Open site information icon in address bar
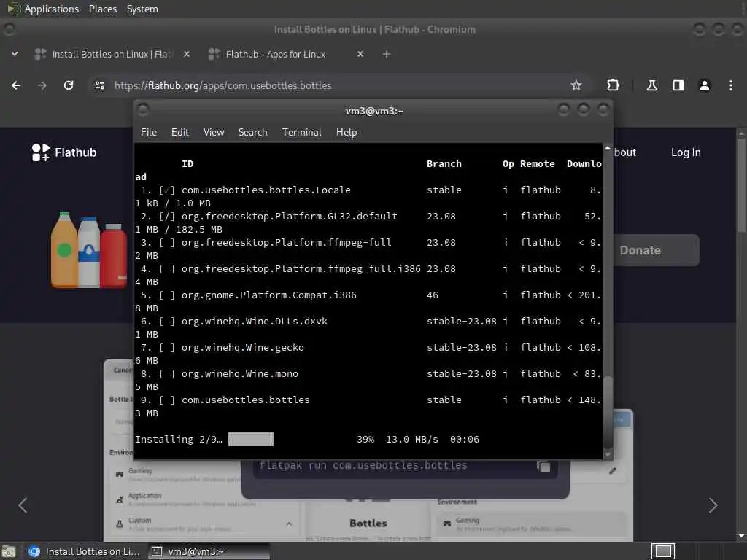 pyautogui.click(x=99, y=85)
